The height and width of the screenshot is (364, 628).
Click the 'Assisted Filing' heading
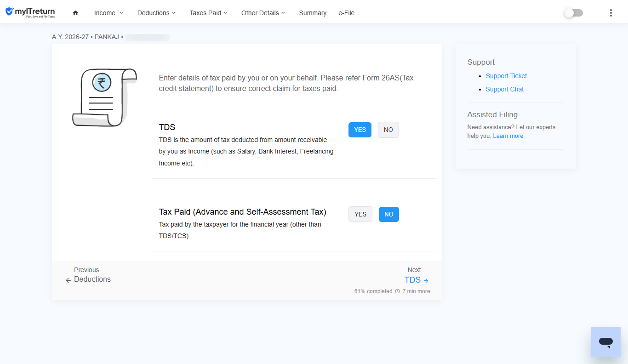tap(492, 115)
